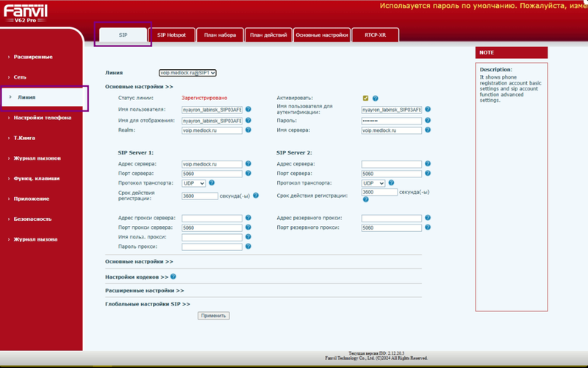Open the Расширенные sidebar menu
The height and width of the screenshot is (368, 588).
coord(33,57)
